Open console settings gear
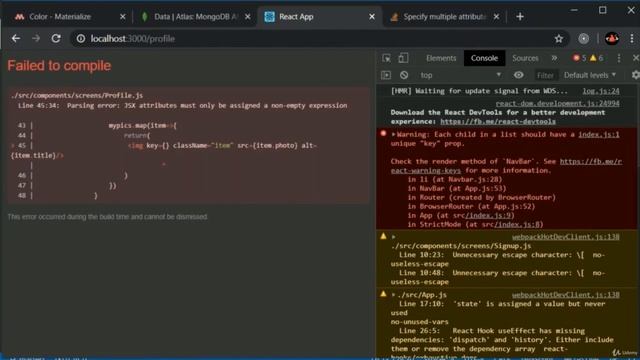This screenshot has height=360, width=640. click(635, 75)
